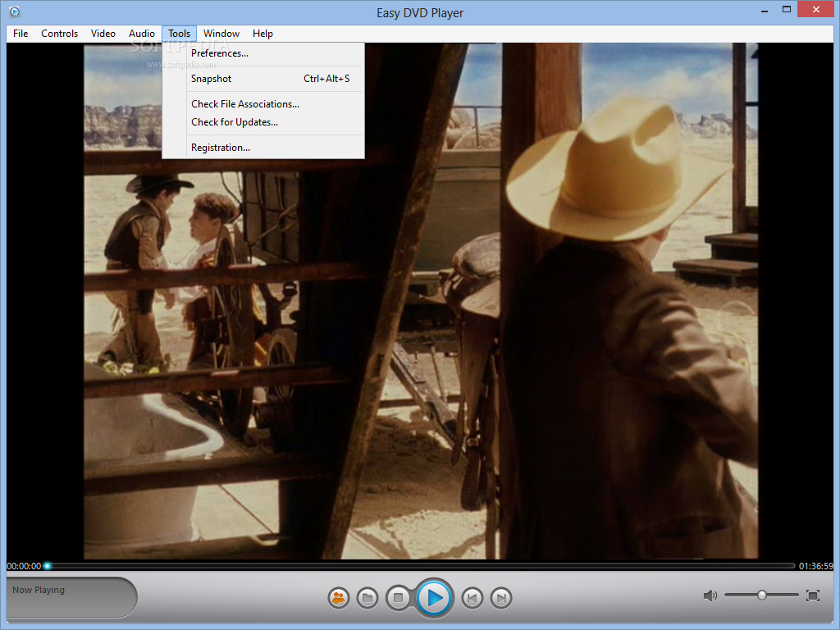Click the Now Playing display panel
Screen dimensions: 840x630
coord(72,597)
